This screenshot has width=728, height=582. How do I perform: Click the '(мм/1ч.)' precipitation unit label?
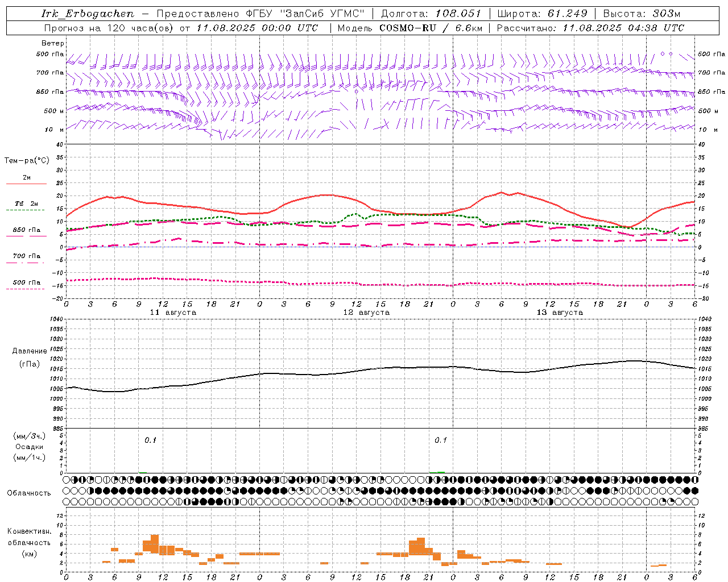[x=30, y=458]
